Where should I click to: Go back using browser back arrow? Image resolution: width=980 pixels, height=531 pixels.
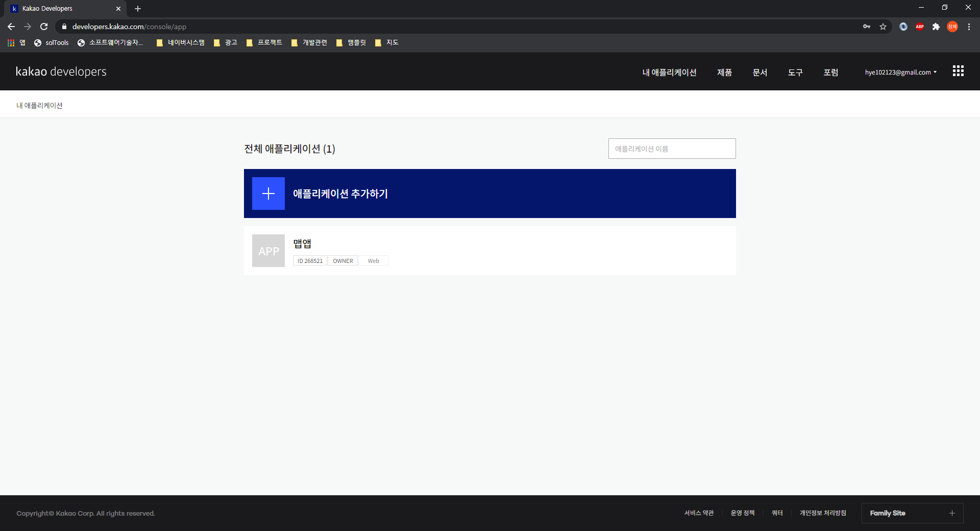[x=11, y=27]
